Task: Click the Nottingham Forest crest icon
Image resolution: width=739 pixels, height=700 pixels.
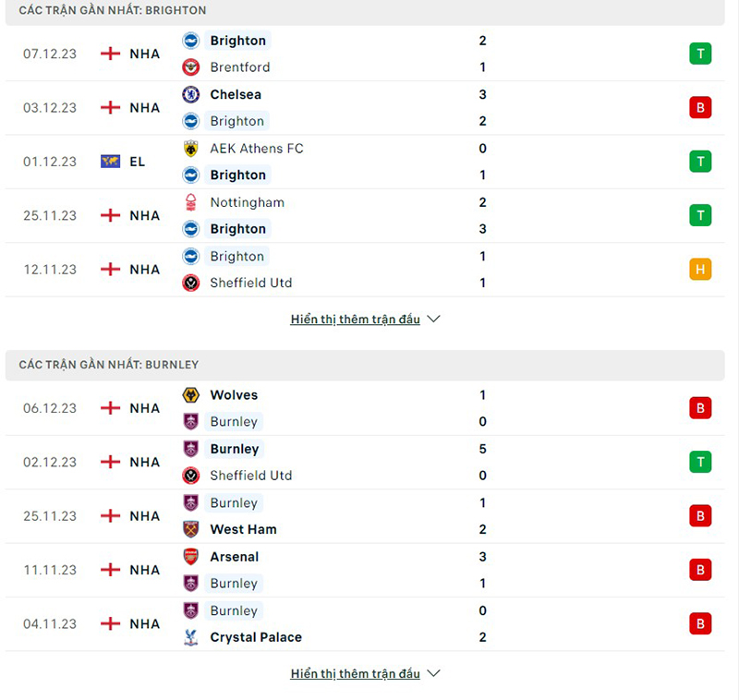Action: (x=191, y=202)
